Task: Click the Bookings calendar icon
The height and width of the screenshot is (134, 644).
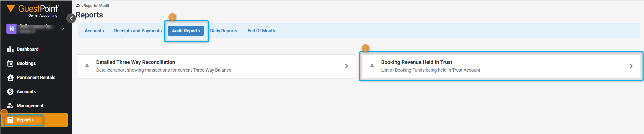Action: tap(10, 63)
